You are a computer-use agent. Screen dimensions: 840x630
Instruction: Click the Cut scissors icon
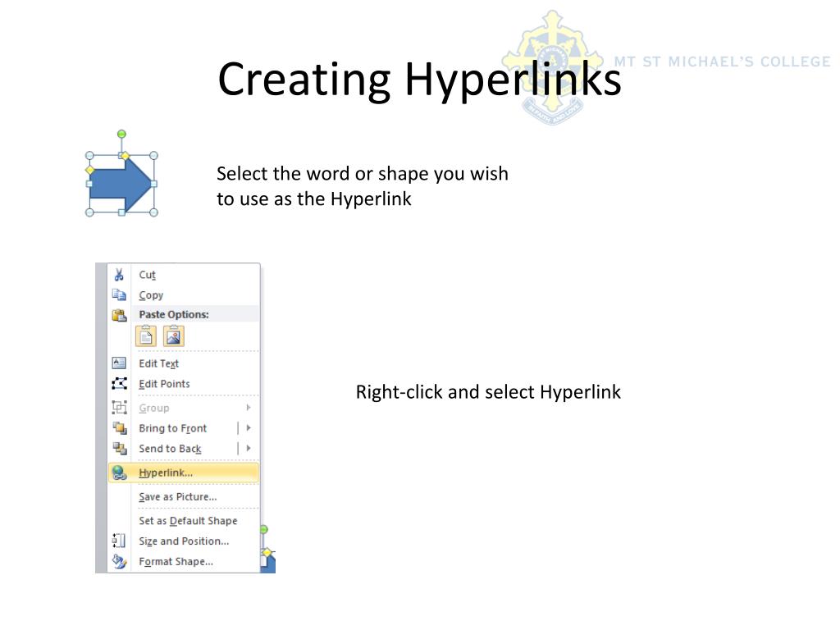119,275
